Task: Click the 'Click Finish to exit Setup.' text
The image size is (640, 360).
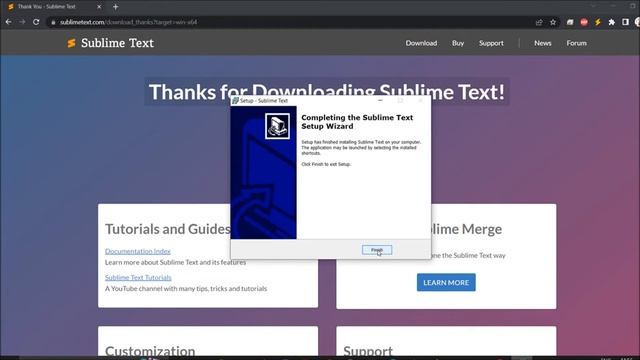Action: point(326,164)
